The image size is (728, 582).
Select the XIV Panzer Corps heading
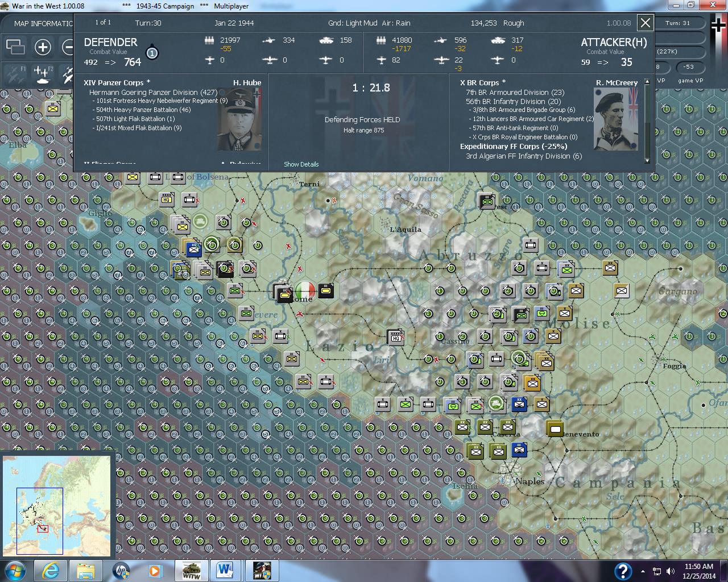117,82
